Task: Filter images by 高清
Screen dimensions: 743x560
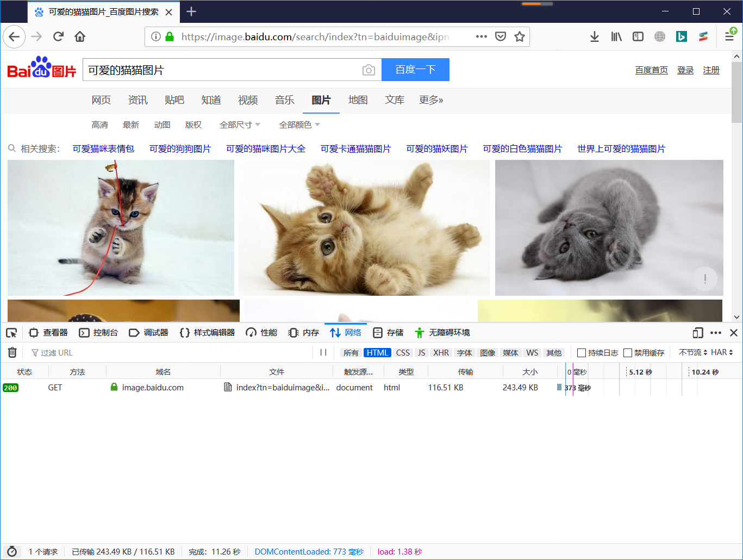Action: (99, 125)
